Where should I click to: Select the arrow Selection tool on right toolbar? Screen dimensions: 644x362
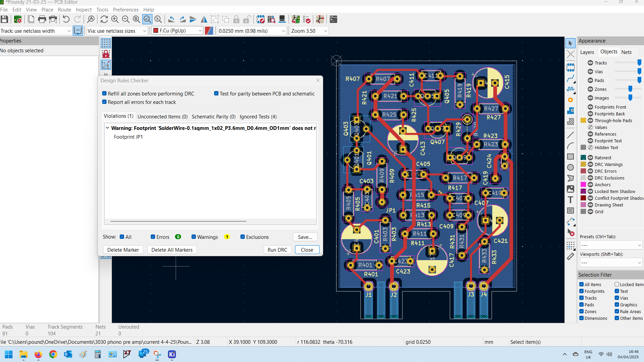pos(570,43)
